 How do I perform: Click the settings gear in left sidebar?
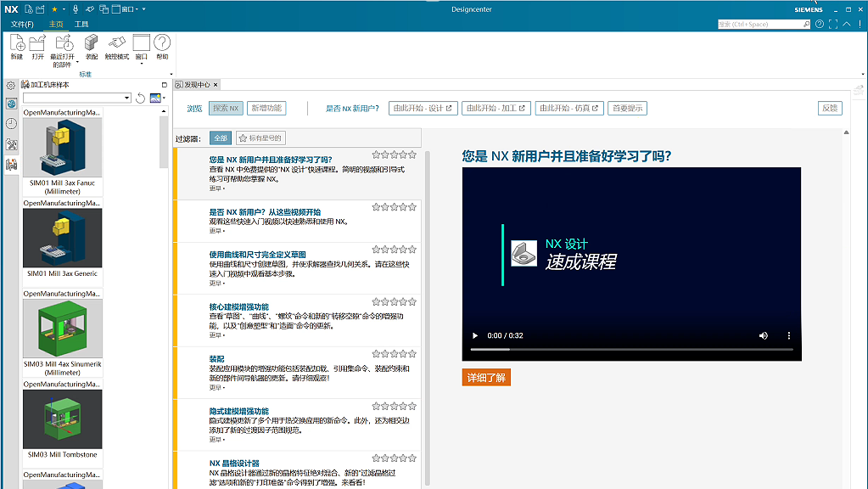tap(11, 86)
